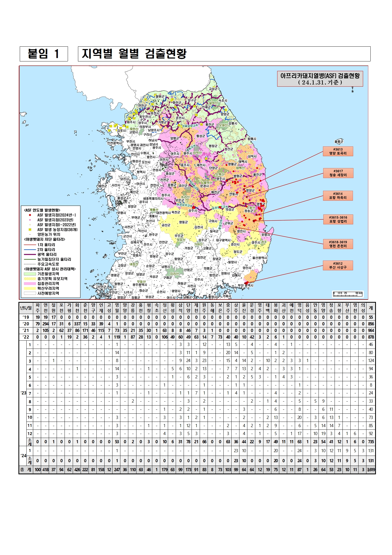Click the red 1차 울타리 legend line
The image size is (392, 555).
click(30, 245)
